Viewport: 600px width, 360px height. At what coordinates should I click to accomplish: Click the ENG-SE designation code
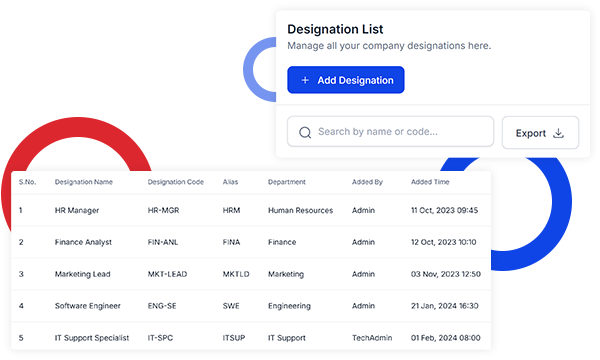pyautogui.click(x=162, y=306)
